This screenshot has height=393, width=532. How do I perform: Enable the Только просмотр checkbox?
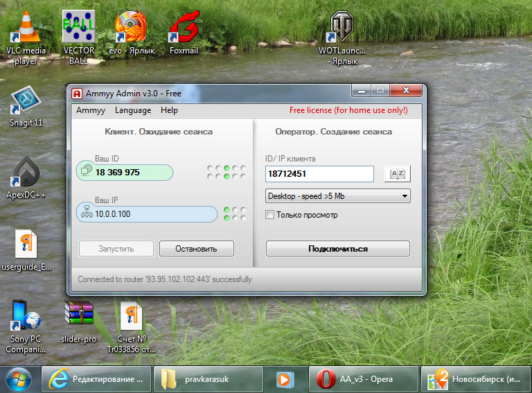click(x=269, y=214)
